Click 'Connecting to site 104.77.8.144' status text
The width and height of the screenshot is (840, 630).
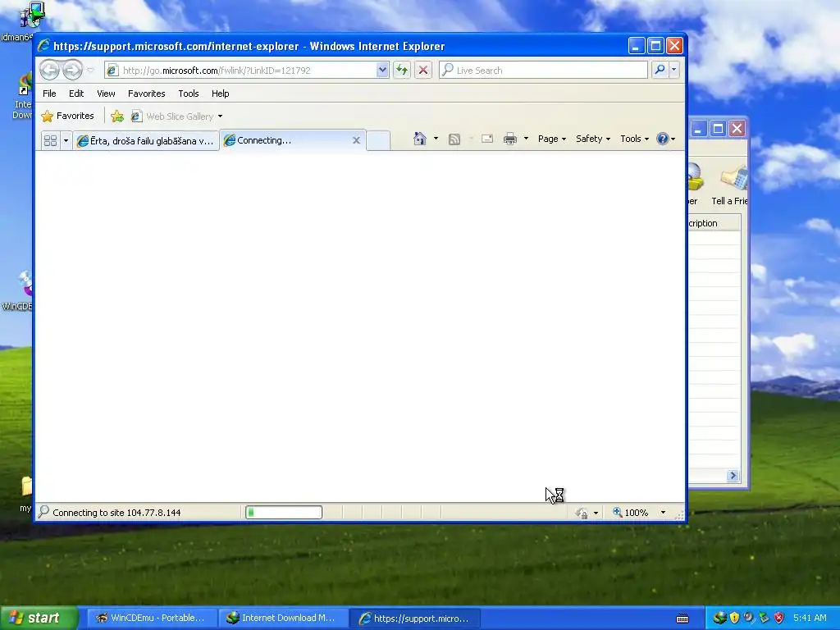(x=116, y=513)
